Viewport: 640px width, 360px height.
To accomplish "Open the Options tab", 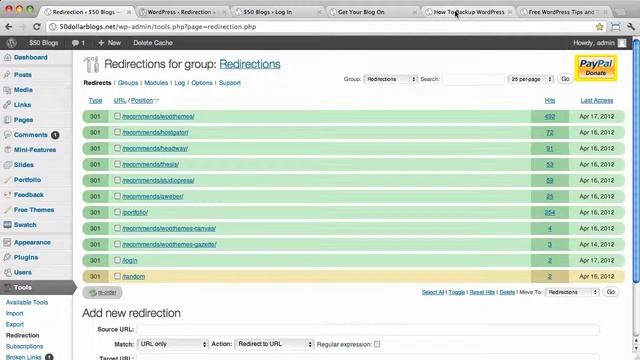I will [202, 83].
